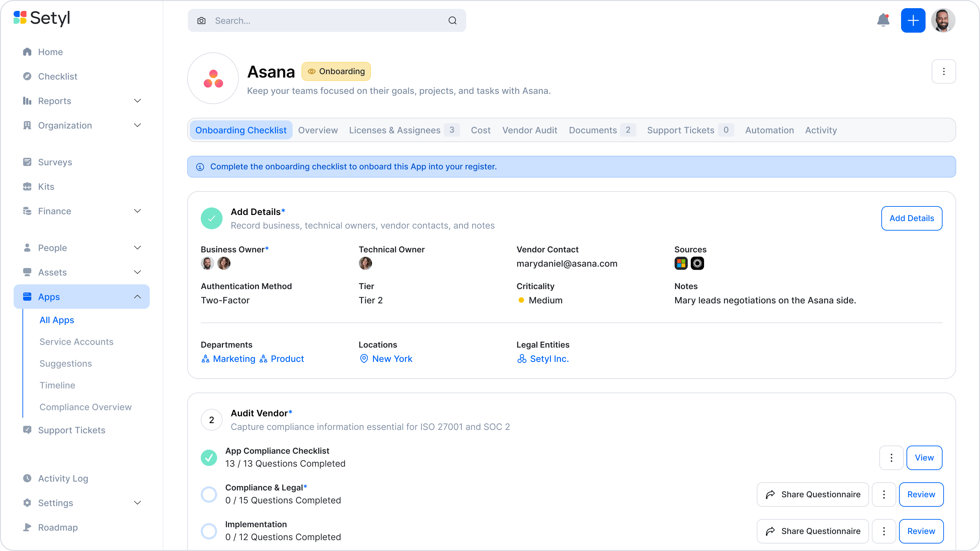This screenshot has height=551, width=980.
Task: Mark the Compliance & Legal checklist circle
Action: pyautogui.click(x=209, y=494)
